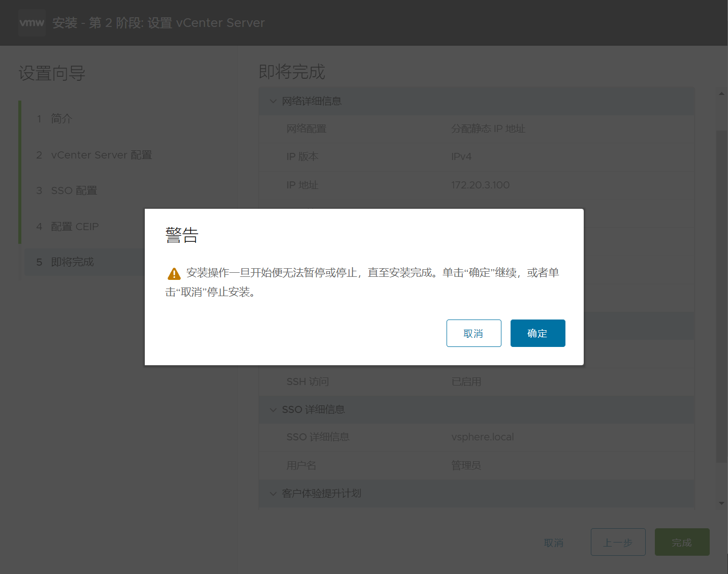Viewport: 728px width, 574px height.
Task: Click the 完成 button at bottom right
Action: pos(682,542)
